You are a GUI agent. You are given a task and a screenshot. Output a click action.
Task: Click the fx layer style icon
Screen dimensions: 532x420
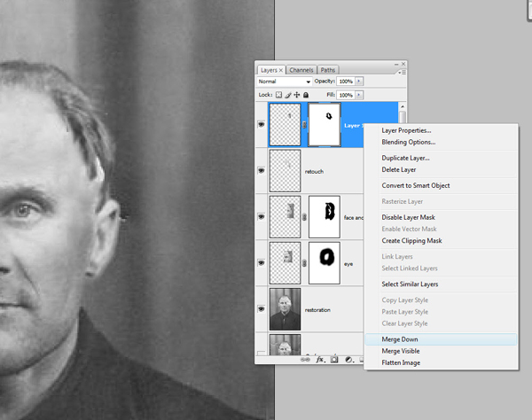[321, 360]
